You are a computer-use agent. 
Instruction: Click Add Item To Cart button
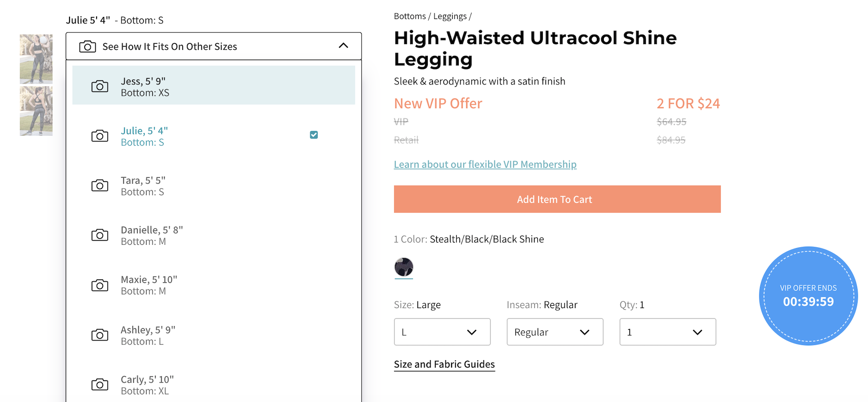pyautogui.click(x=557, y=199)
